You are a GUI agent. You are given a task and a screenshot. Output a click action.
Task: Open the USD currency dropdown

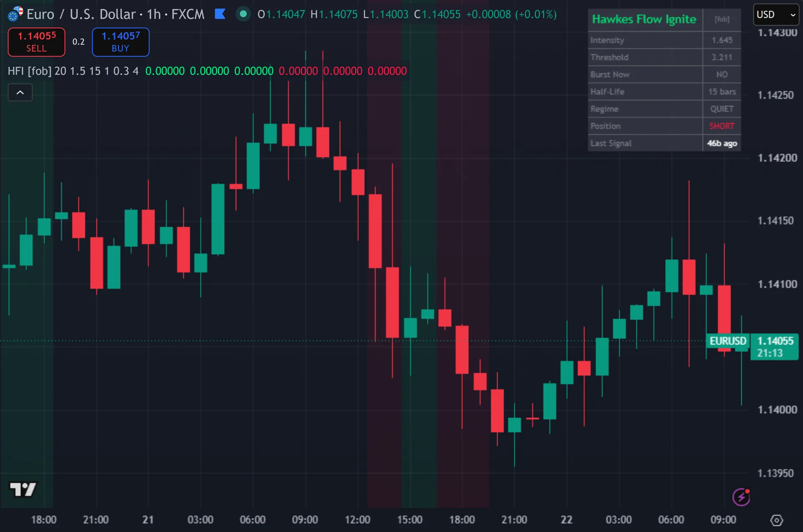click(x=776, y=15)
